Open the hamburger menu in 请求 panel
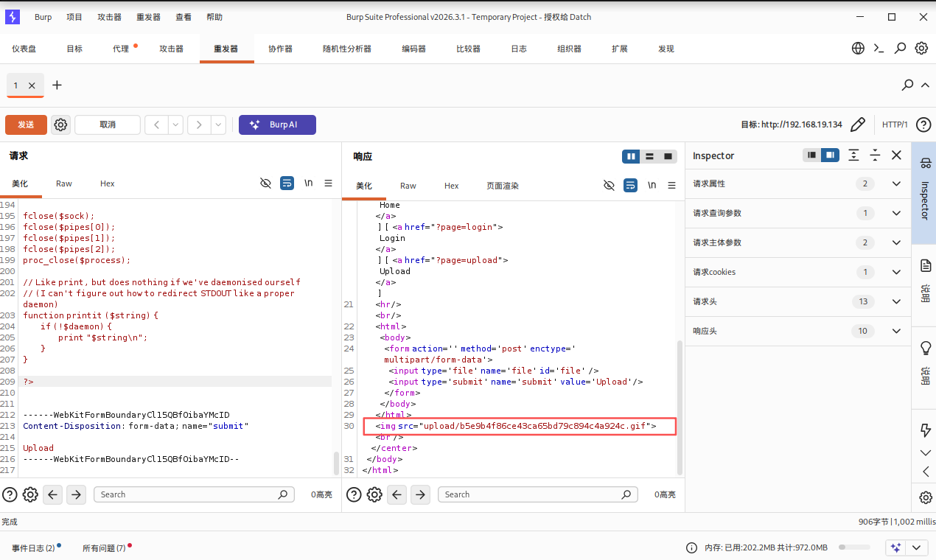This screenshot has width=936, height=560. pyautogui.click(x=329, y=183)
